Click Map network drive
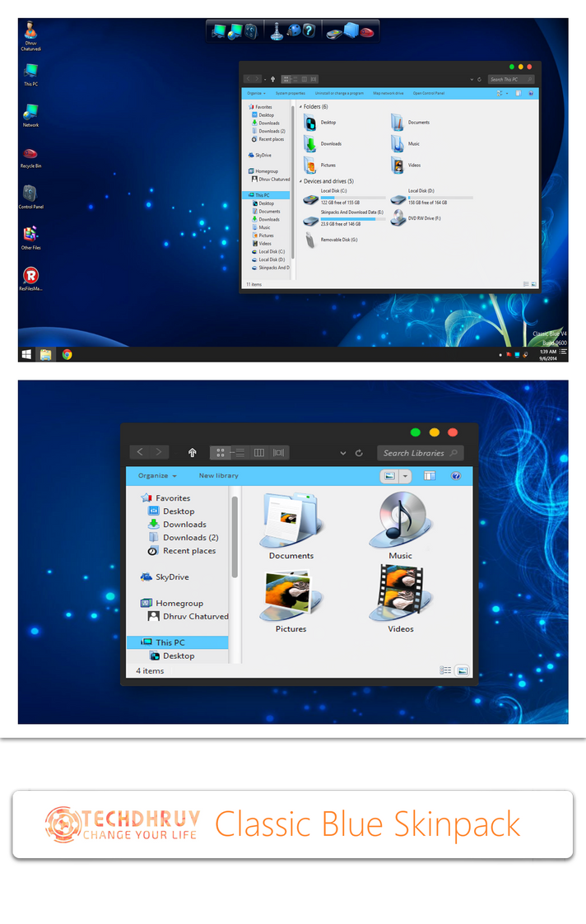Screen dimensions: 586x924 pyautogui.click(x=388, y=93)
